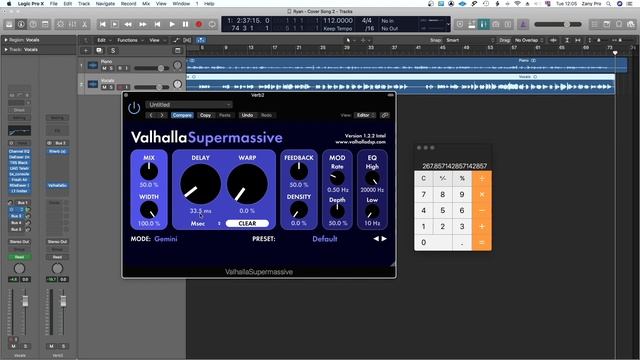Open the Apple menu

(9, 4)
